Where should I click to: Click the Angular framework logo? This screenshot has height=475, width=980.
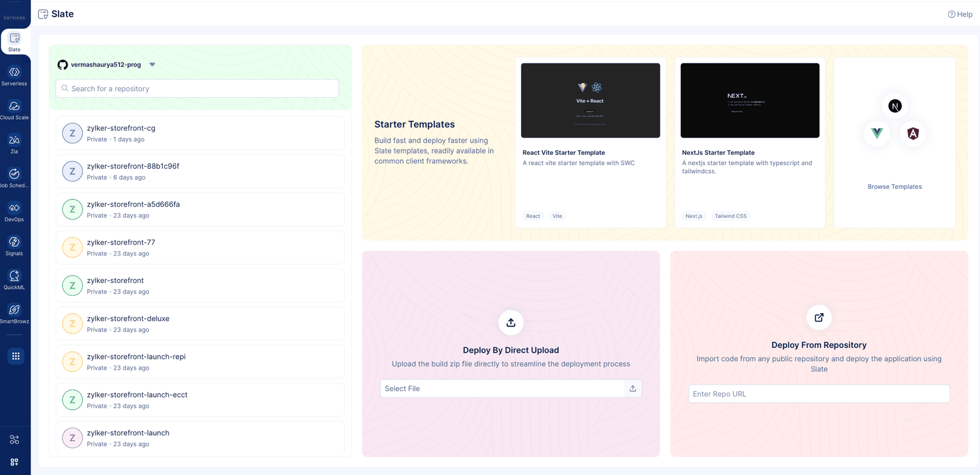[x=913, y=133]
